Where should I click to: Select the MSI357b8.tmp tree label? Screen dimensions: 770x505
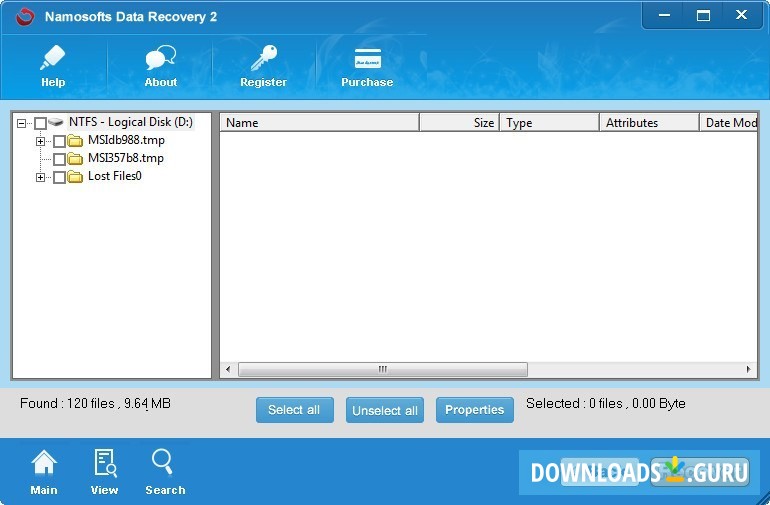point(126,158)
